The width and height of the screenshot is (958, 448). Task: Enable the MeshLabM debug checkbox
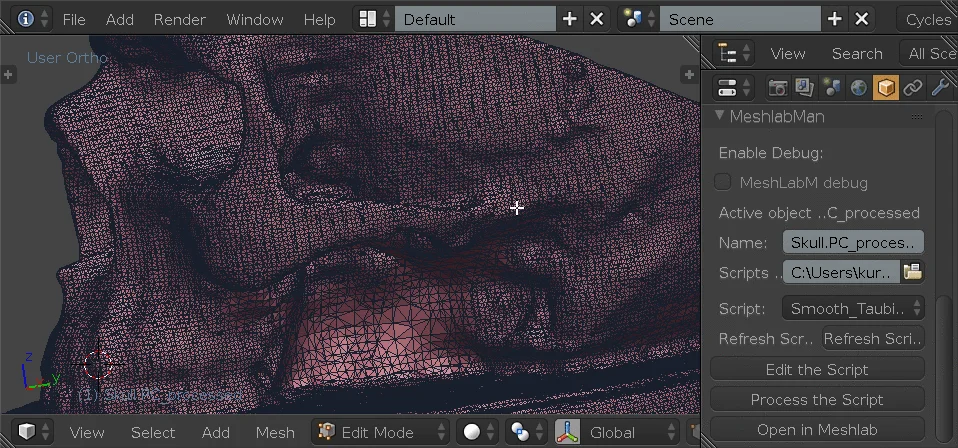723,182
